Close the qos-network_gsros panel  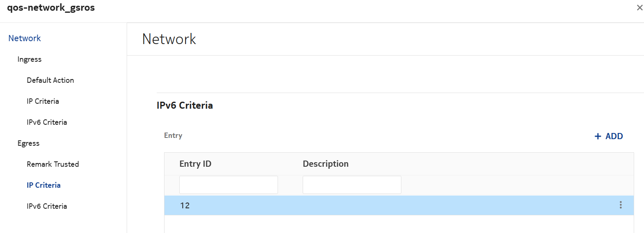(x=639, y=8)
